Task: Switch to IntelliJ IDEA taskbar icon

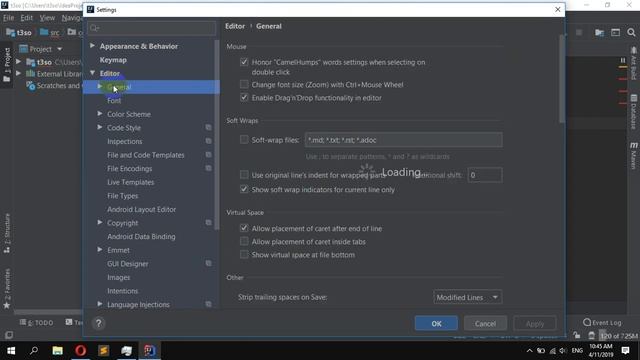Action: click(x=149, y=351)
